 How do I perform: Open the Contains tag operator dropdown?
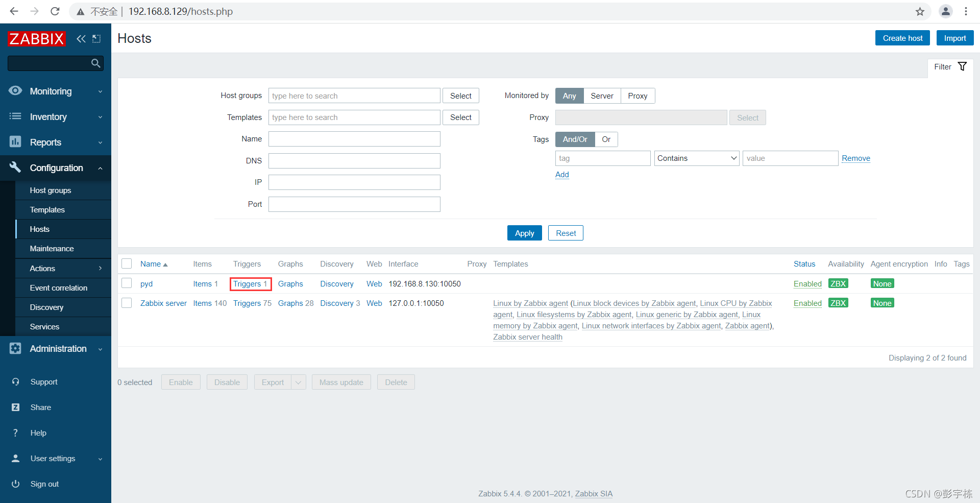pos(697,158)
